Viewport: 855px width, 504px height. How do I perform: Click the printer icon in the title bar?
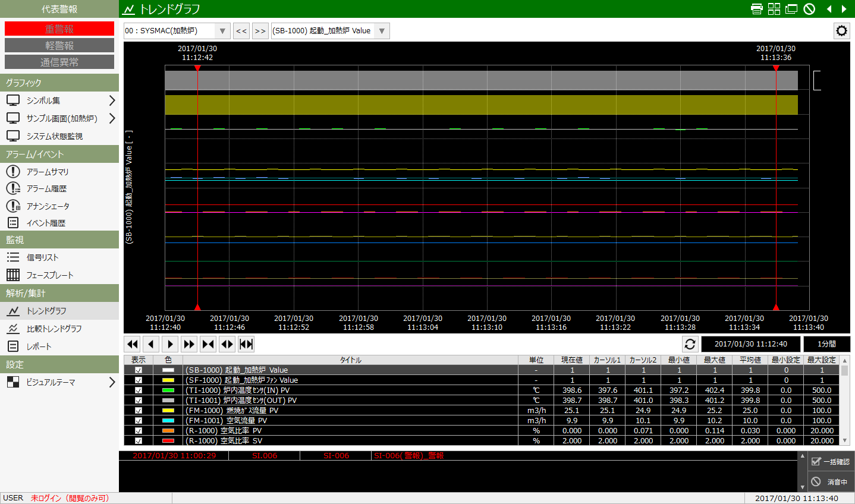click(x=757, y=9)
